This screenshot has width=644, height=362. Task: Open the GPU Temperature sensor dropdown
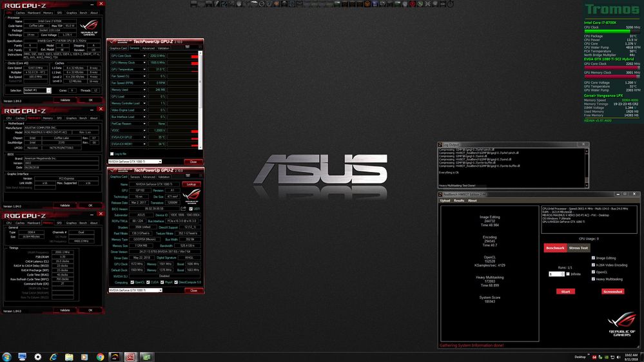point(144,70)
